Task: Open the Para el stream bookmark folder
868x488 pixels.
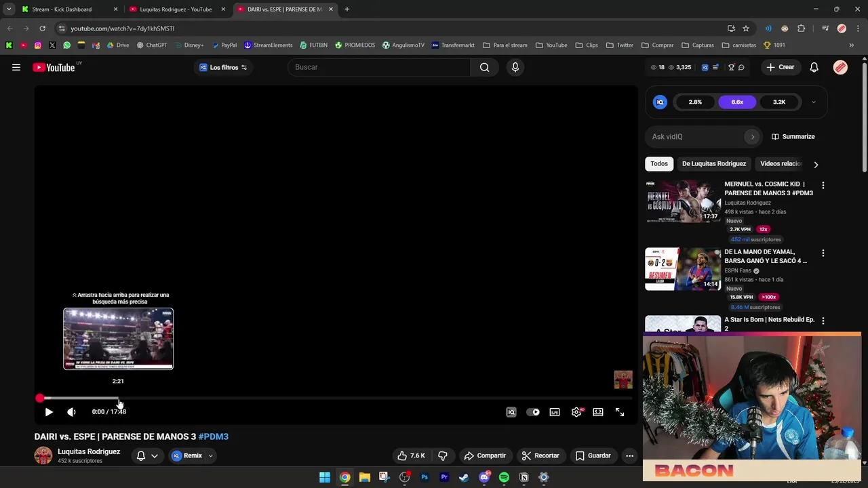Action: [x=505, y=45]
